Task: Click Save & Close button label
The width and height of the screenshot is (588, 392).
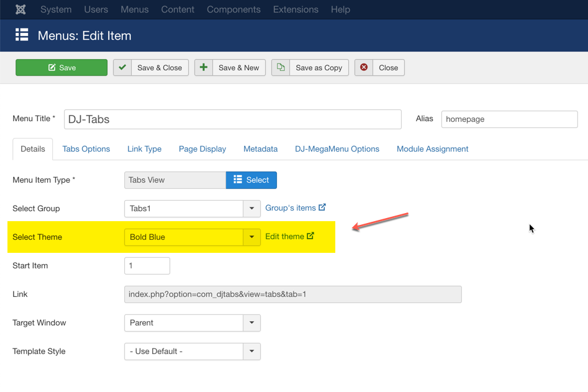Action: pyautogui.click(x=160, y=68)
